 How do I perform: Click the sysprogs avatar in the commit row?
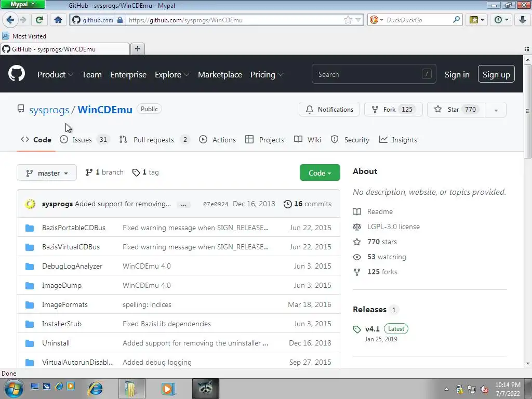(30, 204)
